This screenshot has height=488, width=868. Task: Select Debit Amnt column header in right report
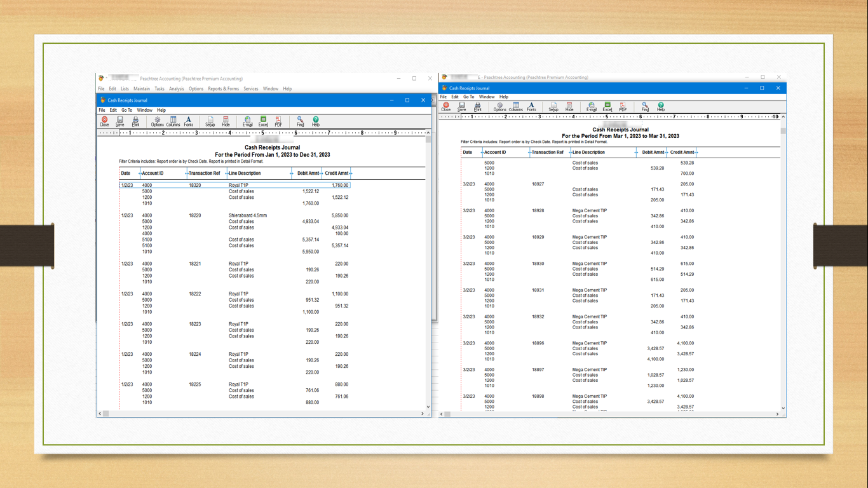tap(653, 152)
